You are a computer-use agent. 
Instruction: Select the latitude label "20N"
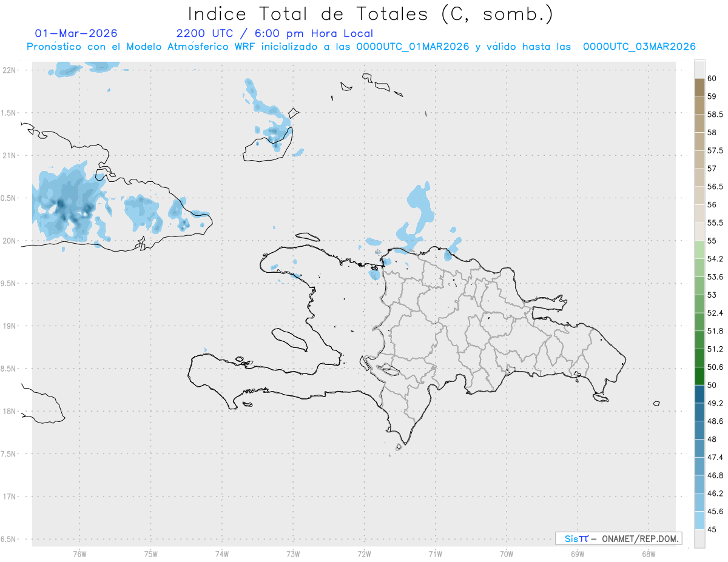[8, 241]
